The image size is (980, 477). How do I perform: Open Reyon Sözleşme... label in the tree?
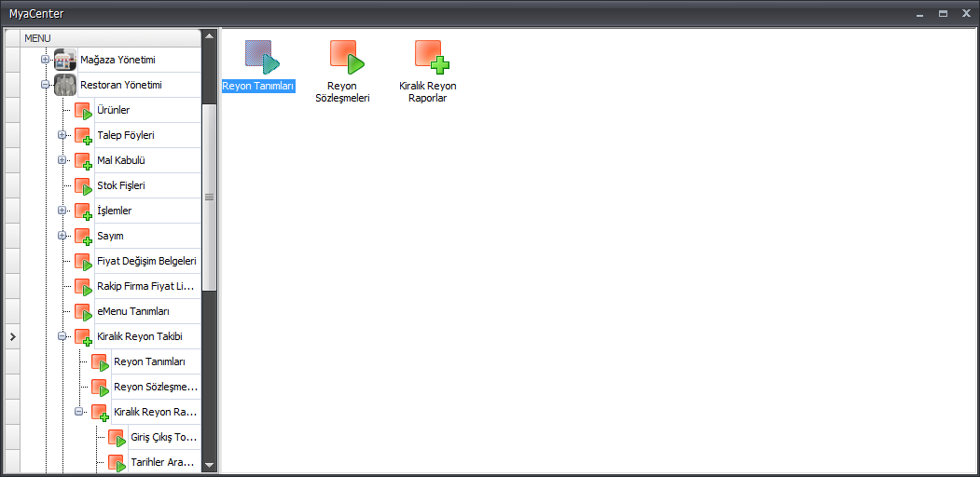point(157,387)
